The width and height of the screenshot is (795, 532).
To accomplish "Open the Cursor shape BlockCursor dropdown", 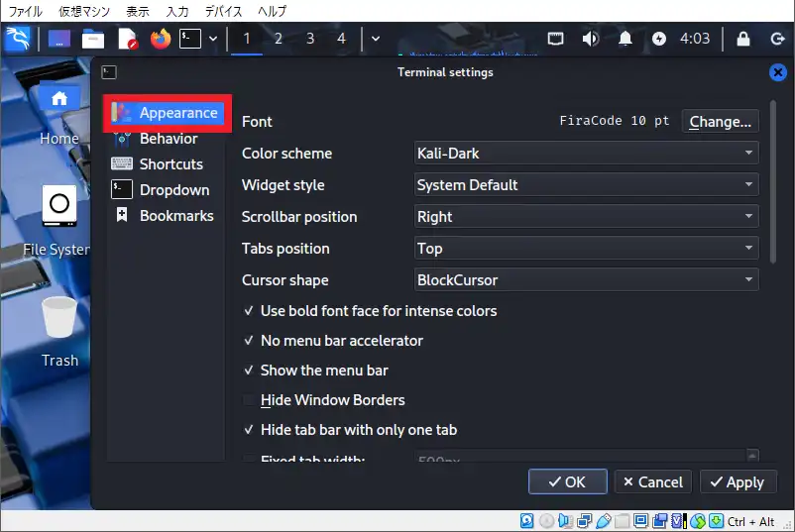I will pos(586,280).
